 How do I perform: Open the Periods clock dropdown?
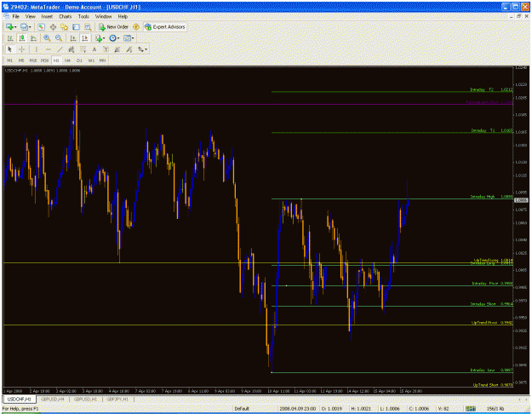point(114,38)
